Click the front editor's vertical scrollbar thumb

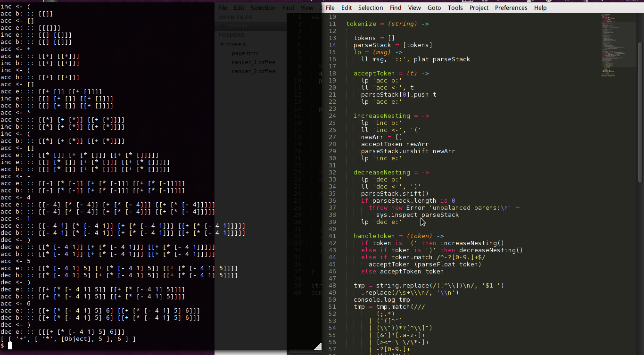(x=640, y=112)
